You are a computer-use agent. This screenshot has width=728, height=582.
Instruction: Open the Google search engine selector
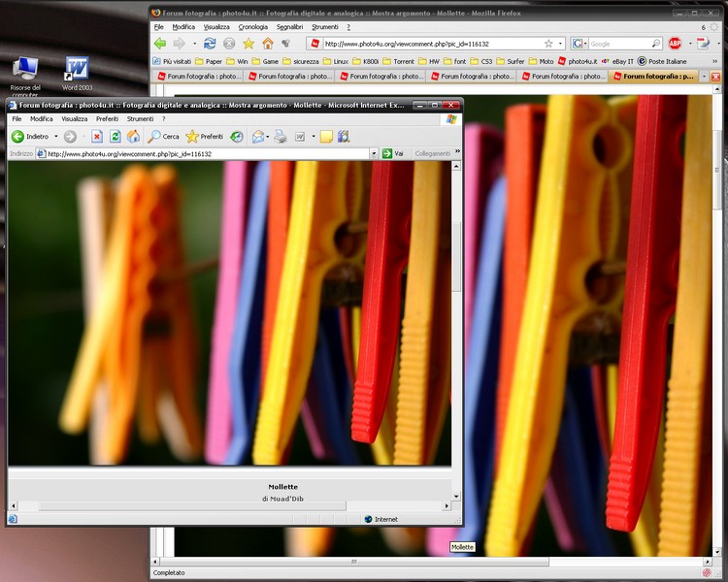(579, 44)
